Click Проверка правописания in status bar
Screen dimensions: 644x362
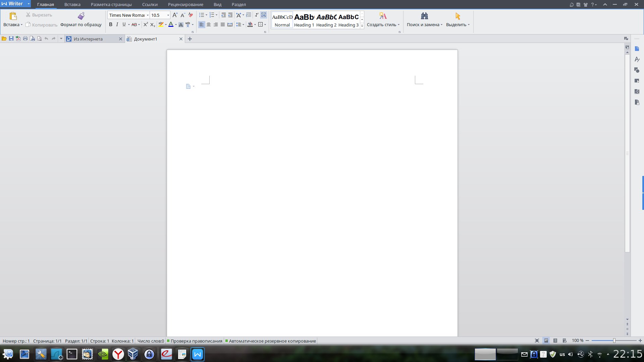[196, 341]
